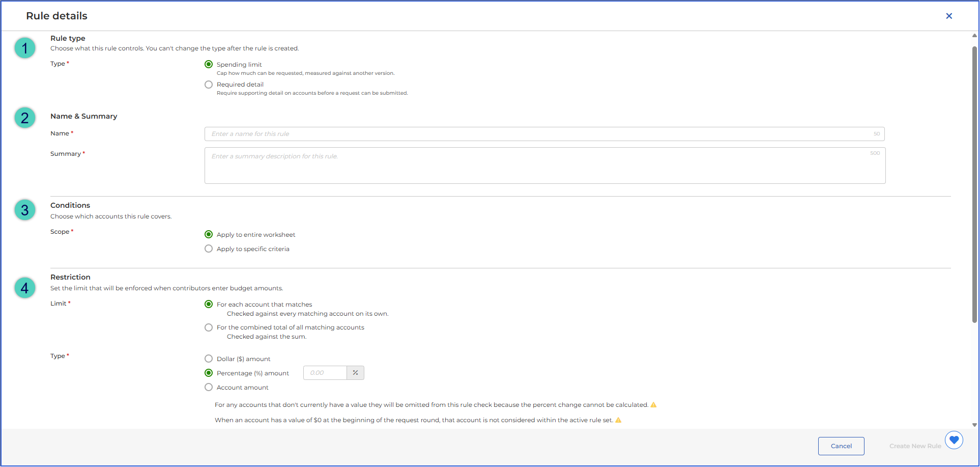Click warning icon after 'percent change cannot be calculated'
The width and height of the screenshot is (980, 467).
point(654,405)
